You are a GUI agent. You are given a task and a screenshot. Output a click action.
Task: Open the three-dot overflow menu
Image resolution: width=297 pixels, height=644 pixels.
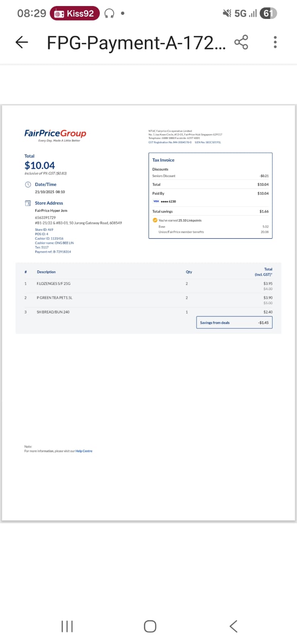tap(275, 42)
